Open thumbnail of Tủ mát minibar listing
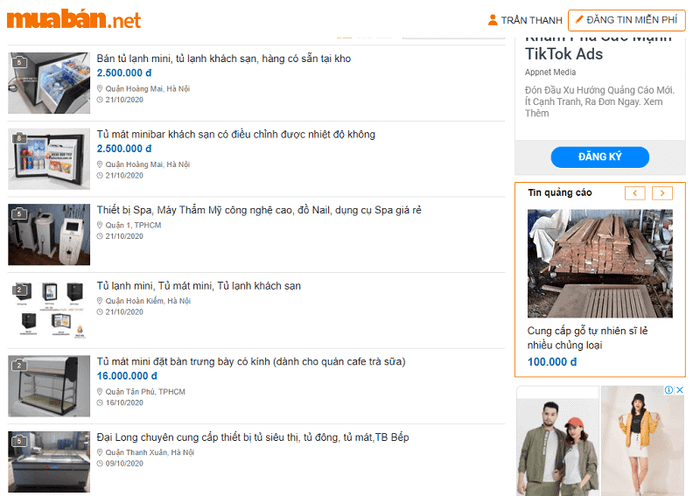700x496 pixels. (49, 159)
